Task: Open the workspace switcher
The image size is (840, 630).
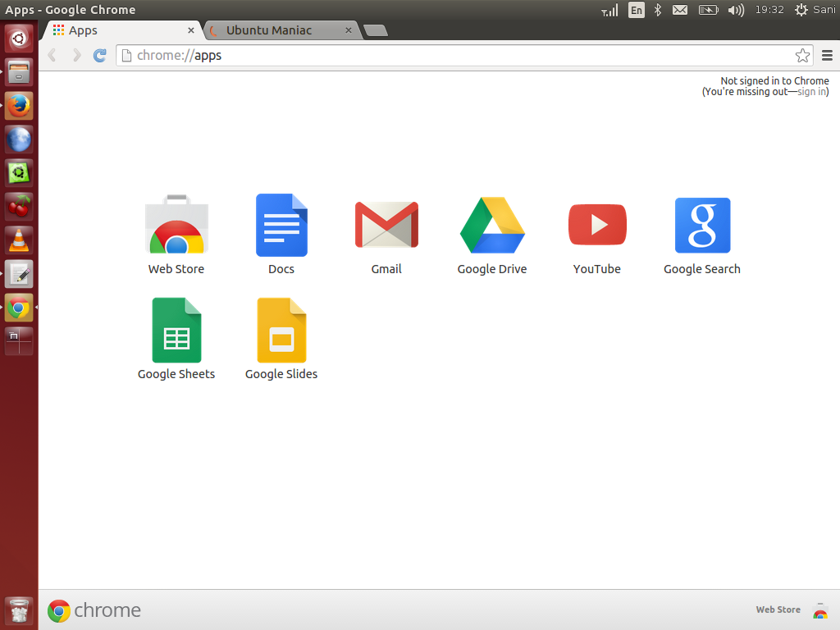Action: point(19,341)
